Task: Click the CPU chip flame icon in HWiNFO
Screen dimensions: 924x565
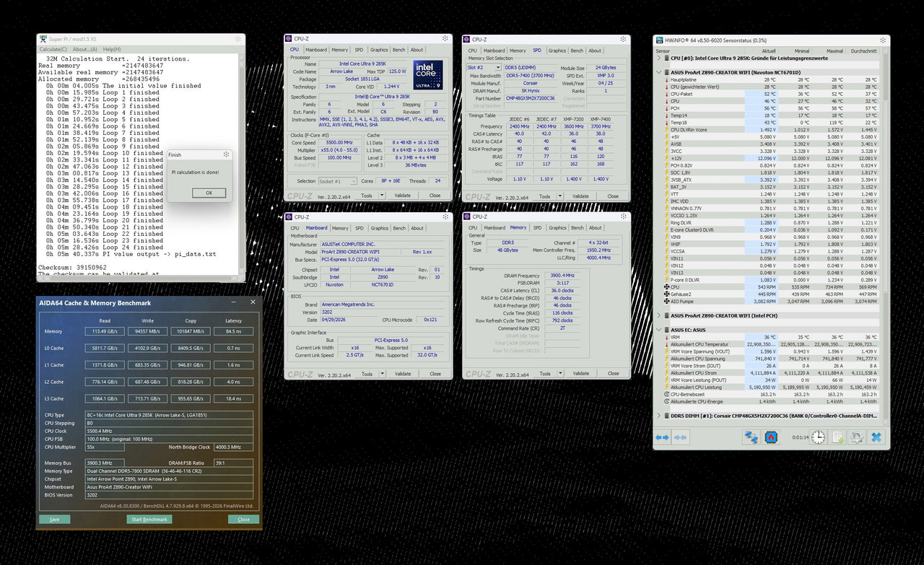Action: [771, 437]
